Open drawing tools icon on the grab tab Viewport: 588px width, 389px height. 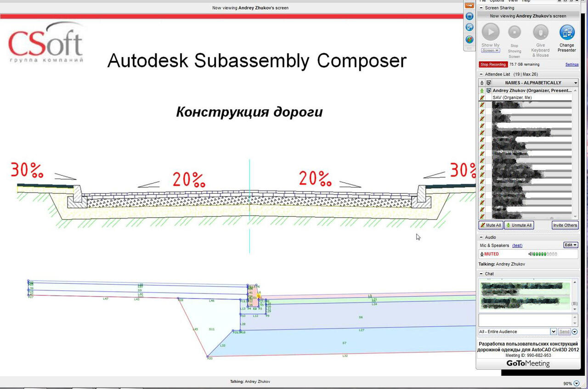point(469,39)
